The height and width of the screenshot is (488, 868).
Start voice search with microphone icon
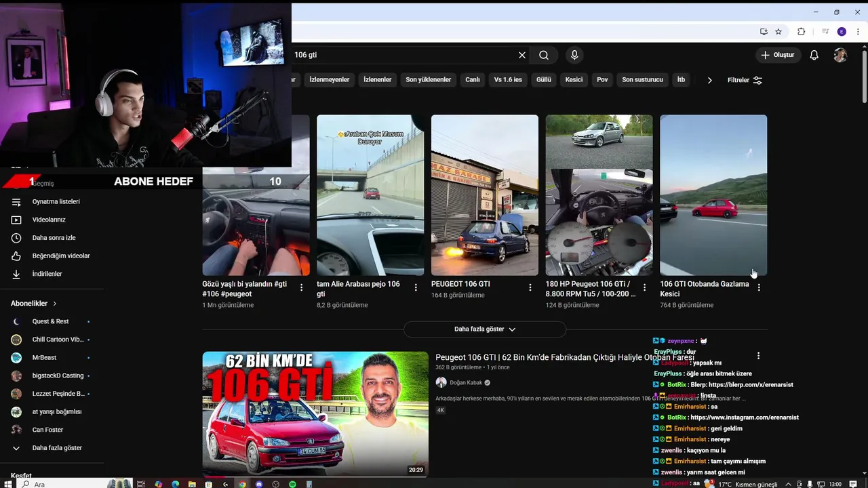point(574,55)
